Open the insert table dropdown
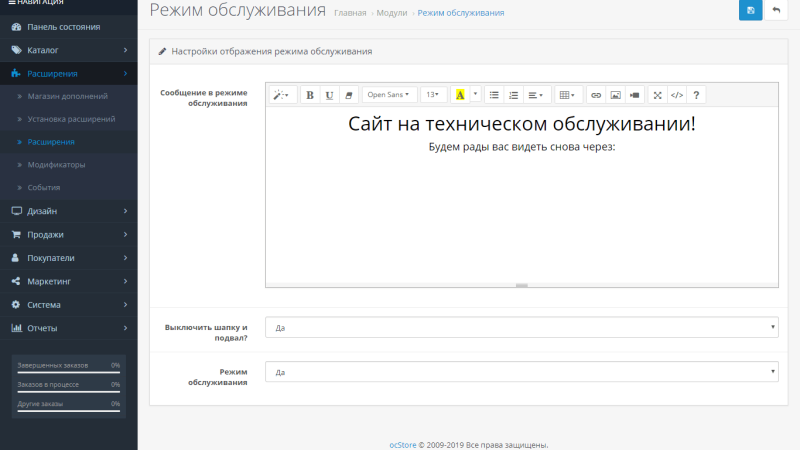 (x=568, y=95)
